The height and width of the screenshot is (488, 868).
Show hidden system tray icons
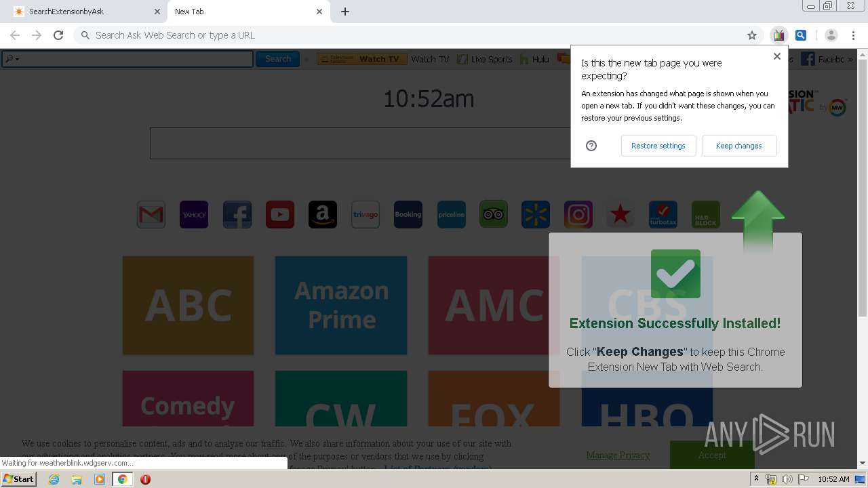[x=756, y=479]
